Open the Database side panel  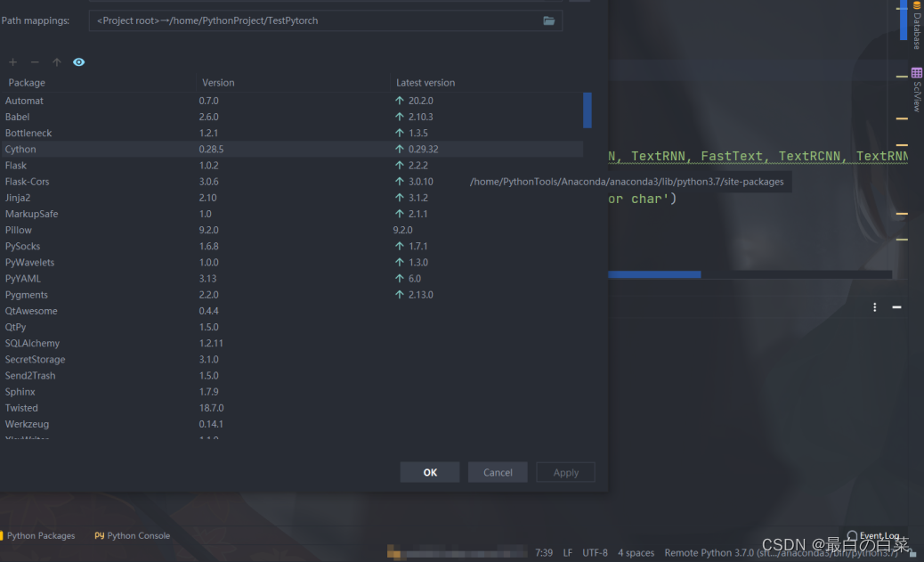pyautogui.click(x=916, y=25)
